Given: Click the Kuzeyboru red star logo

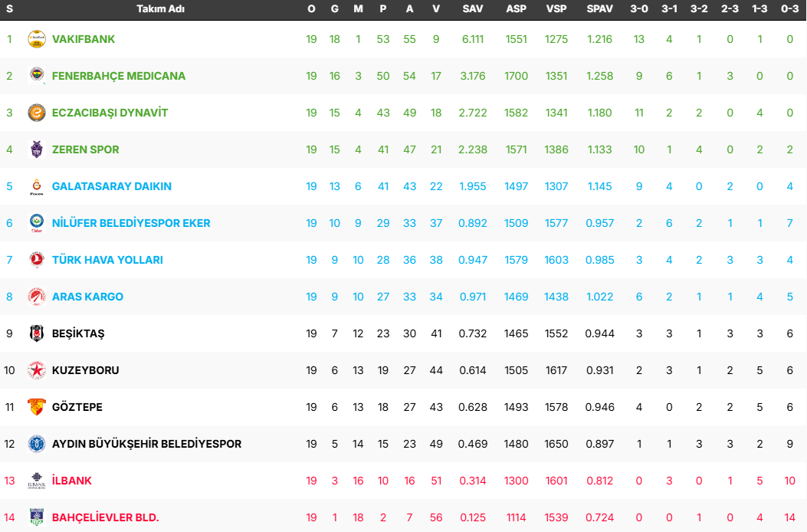Looking at the screenshot, I should coord(37,370).
